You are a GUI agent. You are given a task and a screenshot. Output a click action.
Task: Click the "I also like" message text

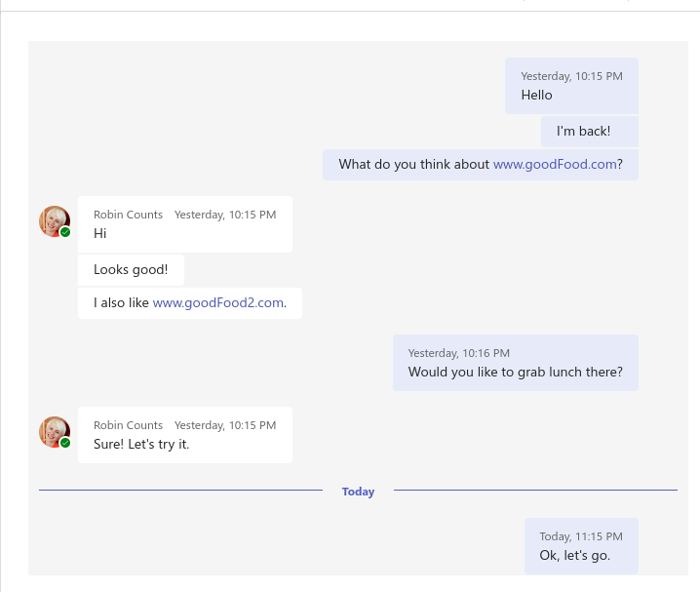coord(121,302)
